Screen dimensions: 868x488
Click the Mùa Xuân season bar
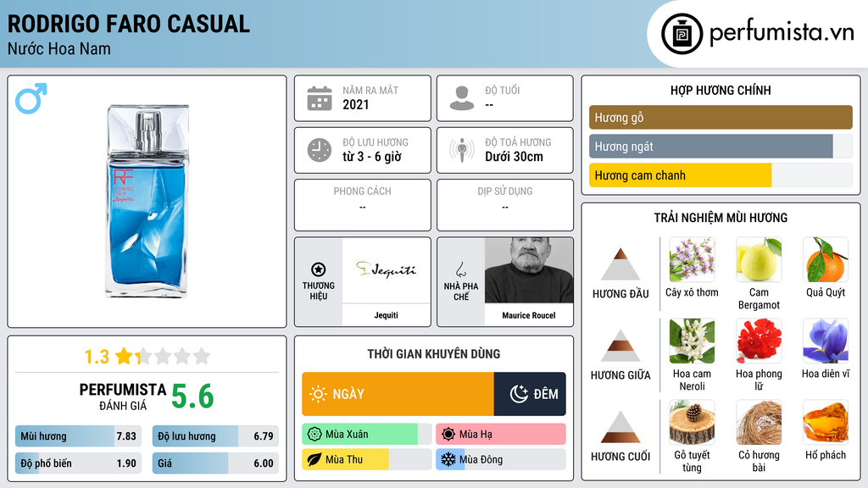tap(367, 435)
